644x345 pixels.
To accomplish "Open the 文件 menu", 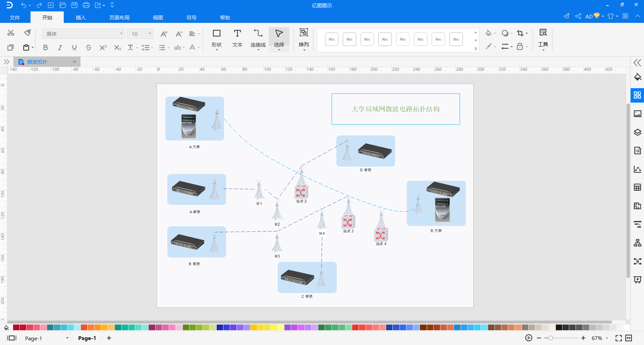I will coord(15,17).
